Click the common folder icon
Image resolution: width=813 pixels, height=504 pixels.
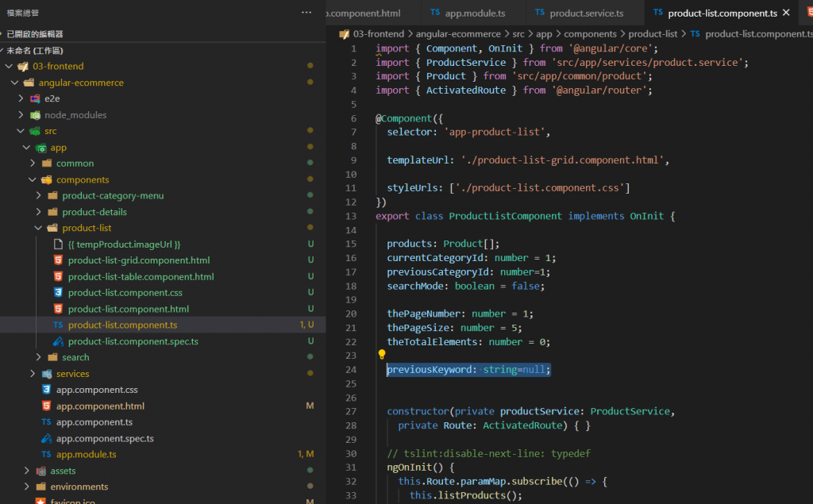(x=47, y=164)
